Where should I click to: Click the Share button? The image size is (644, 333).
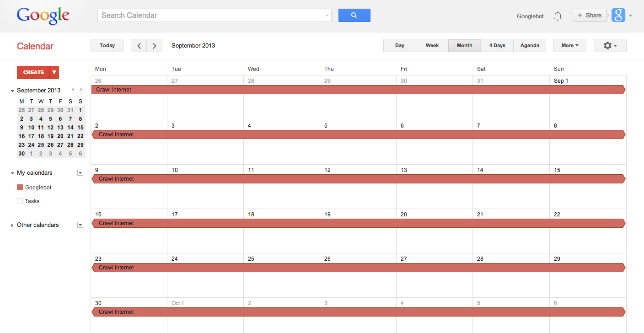pyautogui.click(x=590, y=15)
